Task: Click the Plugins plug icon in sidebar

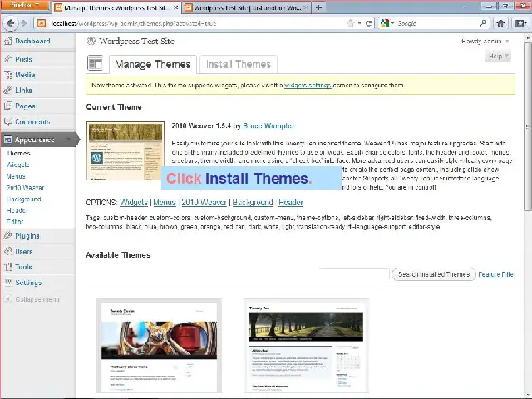Action: coord(7,235)
